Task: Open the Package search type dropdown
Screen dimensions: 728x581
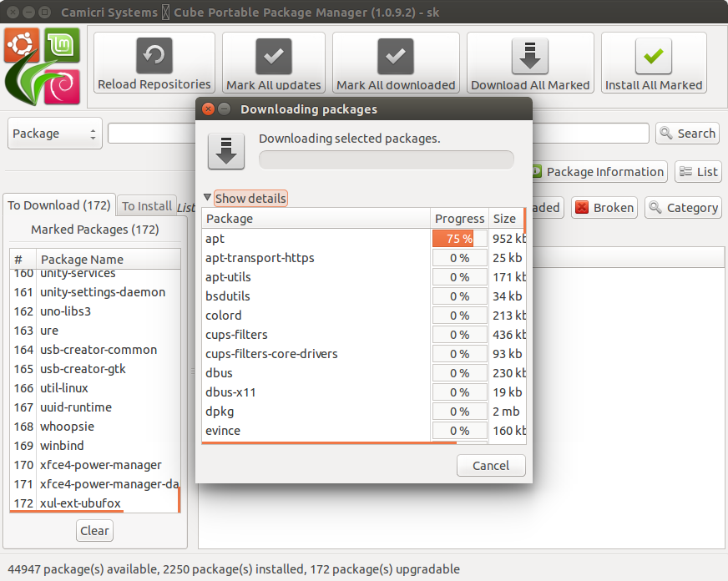Action: click(x=55, y=134)
